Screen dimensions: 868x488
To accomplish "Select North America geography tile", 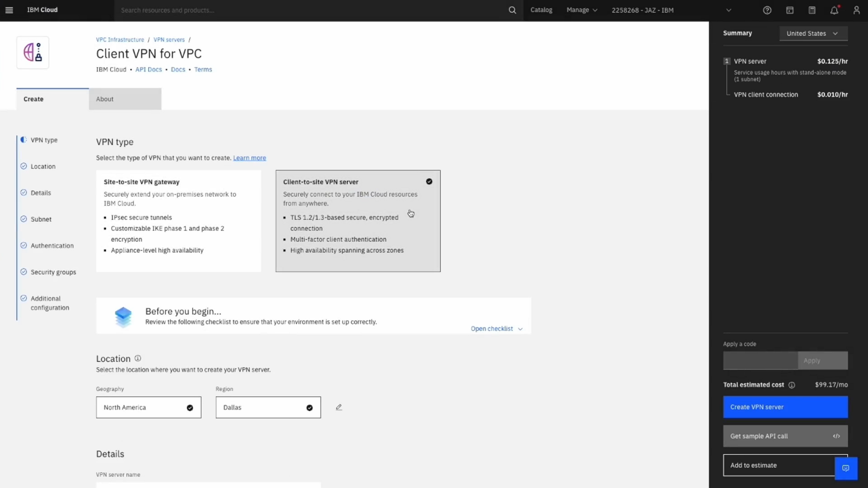I will [x=149, y=407].
